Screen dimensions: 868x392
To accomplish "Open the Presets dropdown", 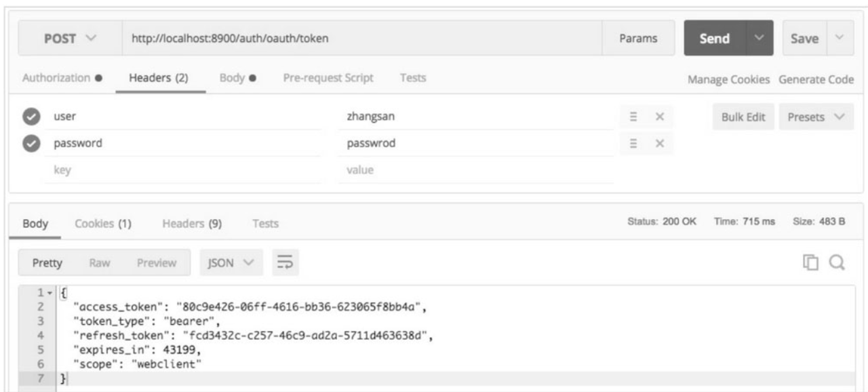I will pos(815,117).
